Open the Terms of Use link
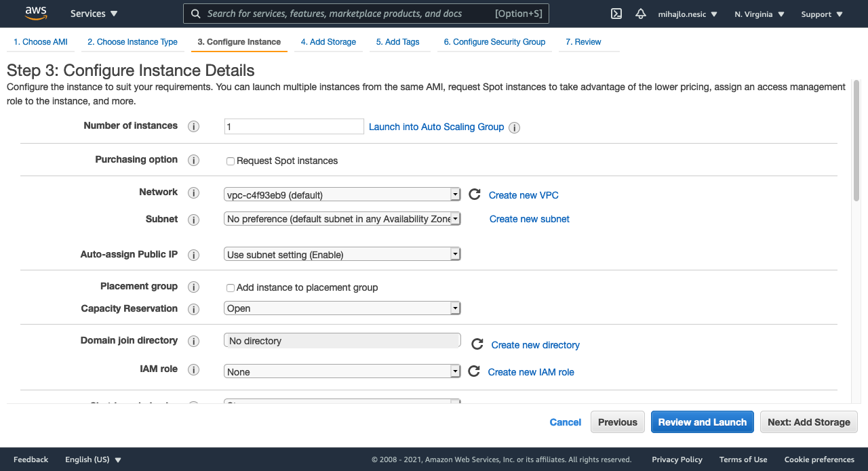 [743, 459]
